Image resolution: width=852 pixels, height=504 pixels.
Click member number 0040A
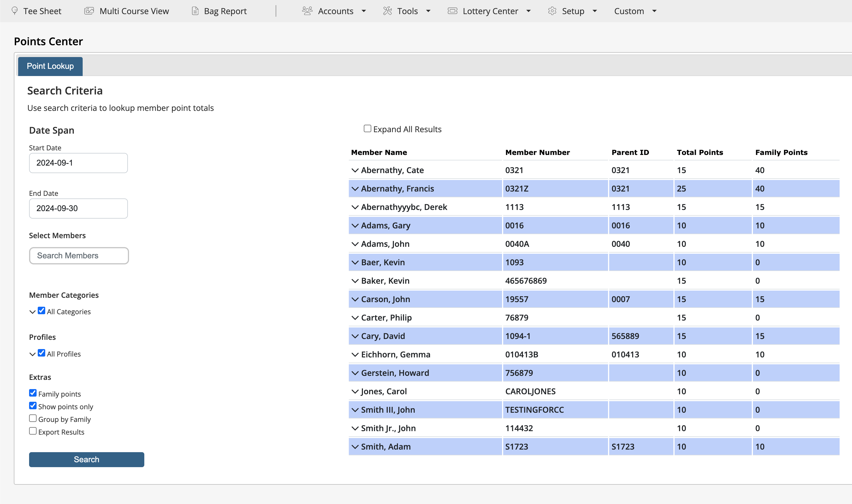(x=517, y=244)
